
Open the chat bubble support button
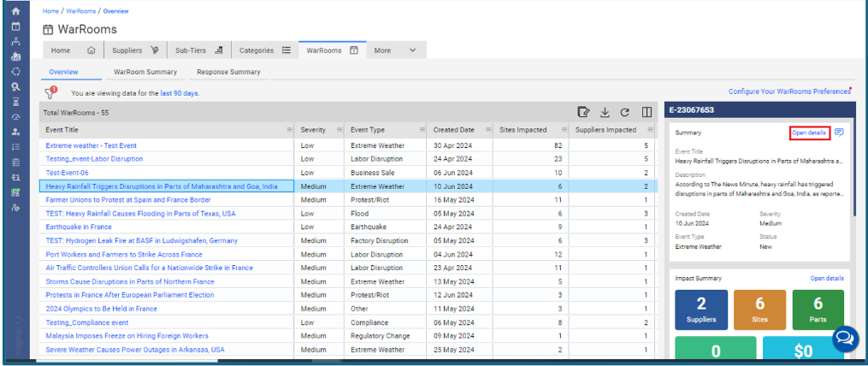pos(844,338)
